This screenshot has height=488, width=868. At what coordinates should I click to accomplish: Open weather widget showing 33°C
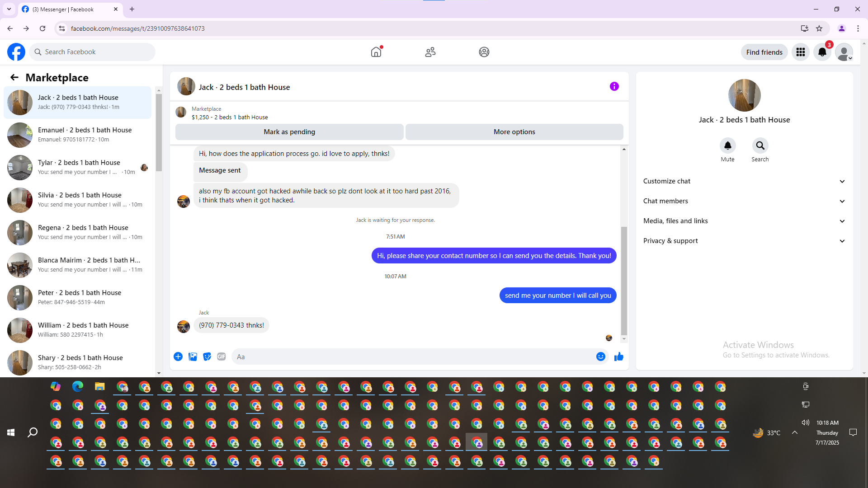[767, 433]
